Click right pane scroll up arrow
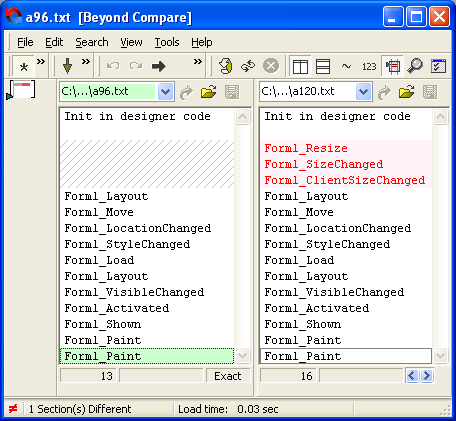Image resolution: width=456 pixels, height=421 pixels. point(440,117)
